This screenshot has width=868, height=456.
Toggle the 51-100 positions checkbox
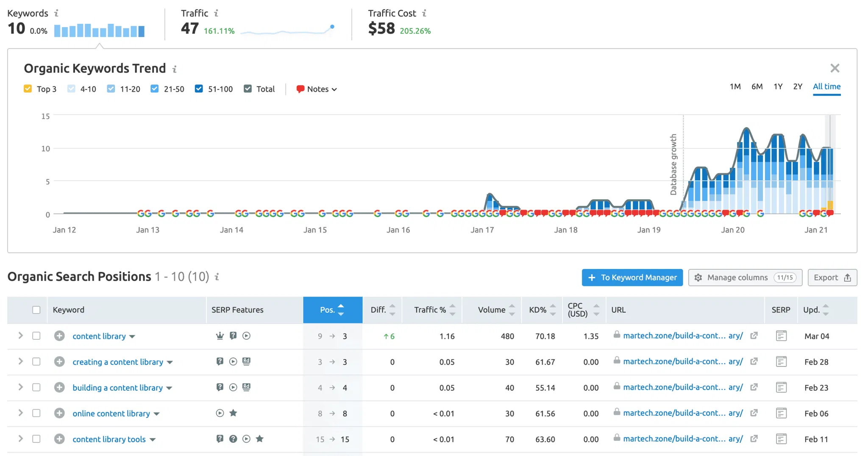click(199, 89)
